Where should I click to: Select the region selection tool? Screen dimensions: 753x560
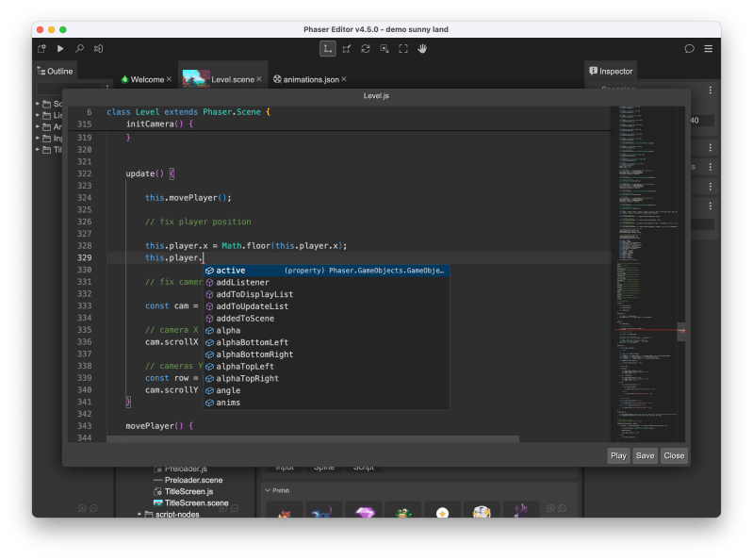tap(385, 48)
